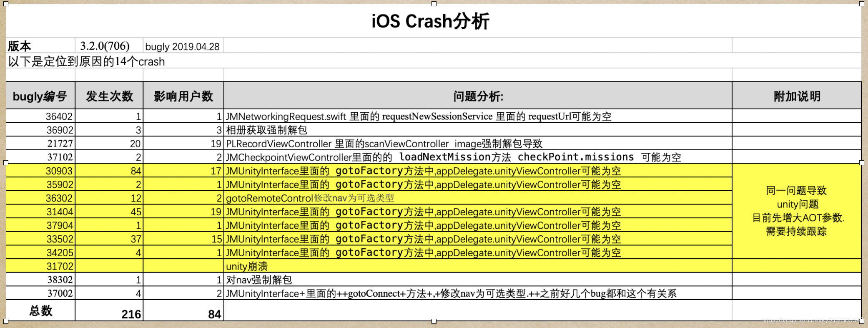Click affected users 15 in row 33502

(183, 239)
